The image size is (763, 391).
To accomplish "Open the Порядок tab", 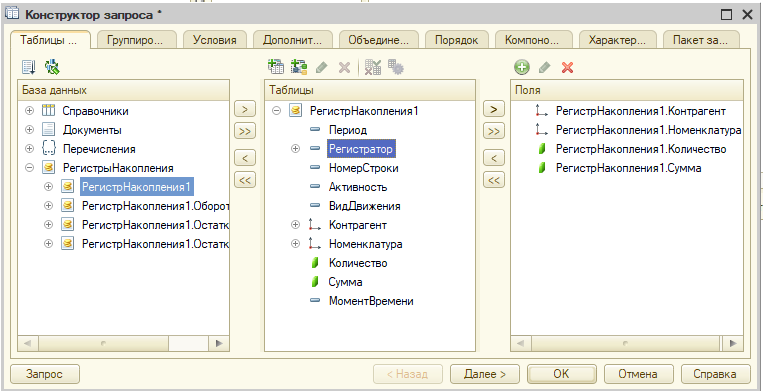I will (x=457, y=40).
